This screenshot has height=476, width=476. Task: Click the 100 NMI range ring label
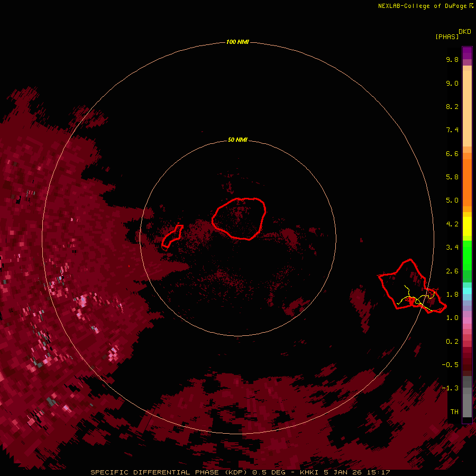[x=237, y=42]
